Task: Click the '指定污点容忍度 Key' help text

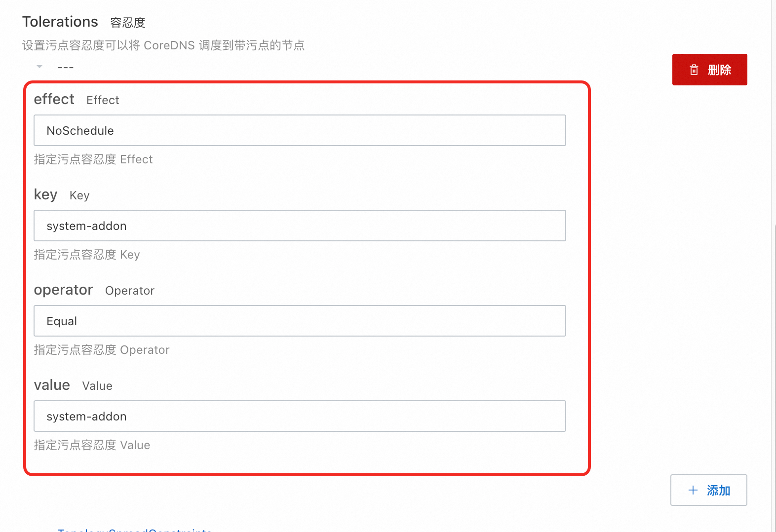Action: (87, 255)
